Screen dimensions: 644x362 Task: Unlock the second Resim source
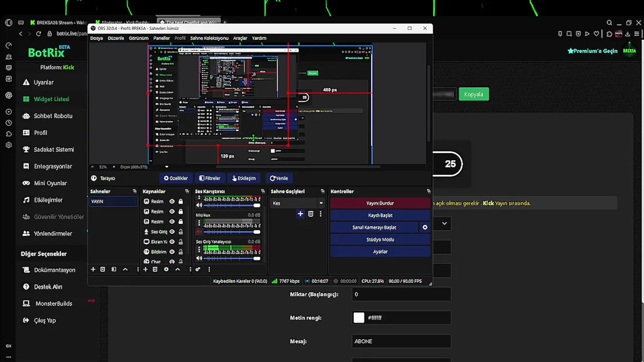[181, 211]
